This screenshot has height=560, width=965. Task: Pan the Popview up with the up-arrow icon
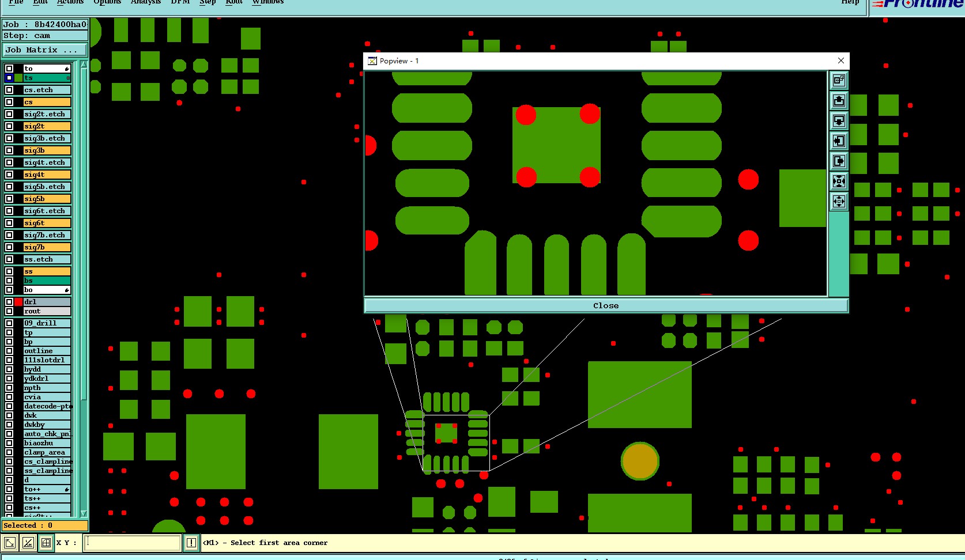click(x=839, y=101)
